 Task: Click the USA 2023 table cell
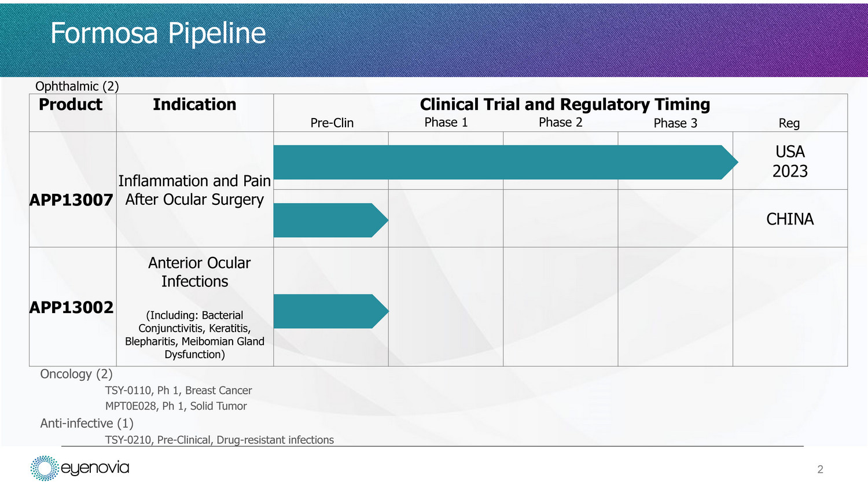[x=790, y=161]
